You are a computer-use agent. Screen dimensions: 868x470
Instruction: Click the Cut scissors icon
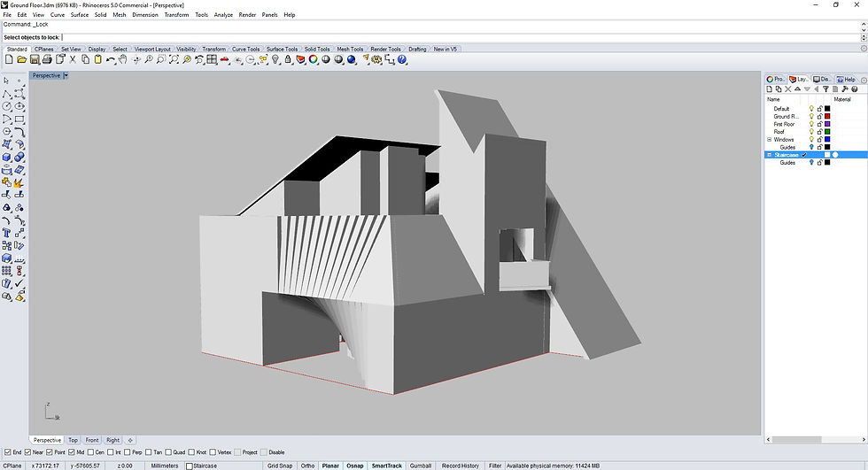click(x=73, y=59)
